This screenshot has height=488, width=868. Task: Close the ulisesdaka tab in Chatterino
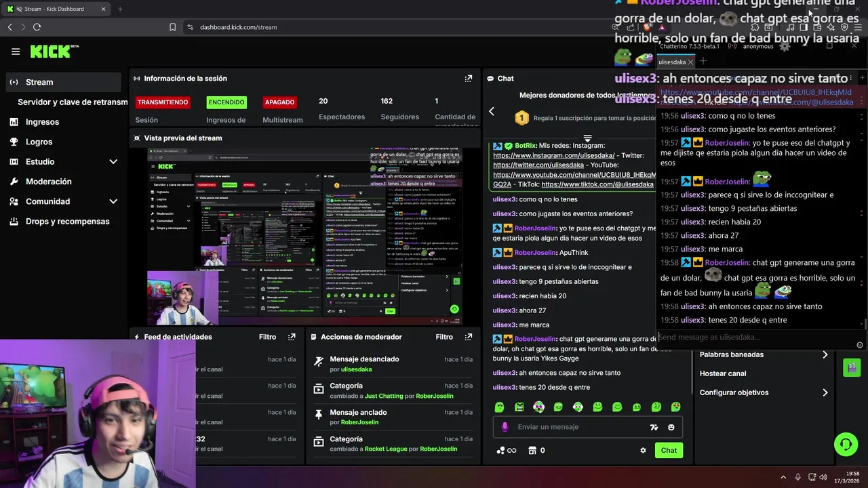coord(690,62)
